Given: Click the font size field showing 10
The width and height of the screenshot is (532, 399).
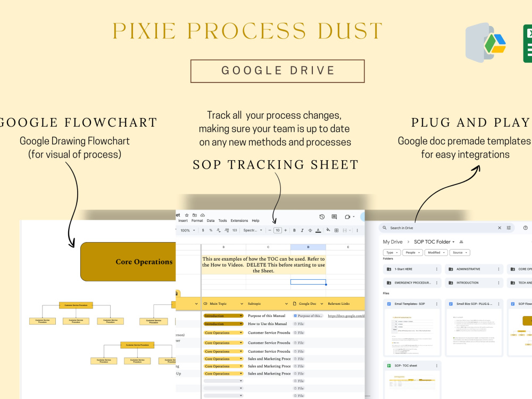Looking at the screenshot, I should 278,230.
